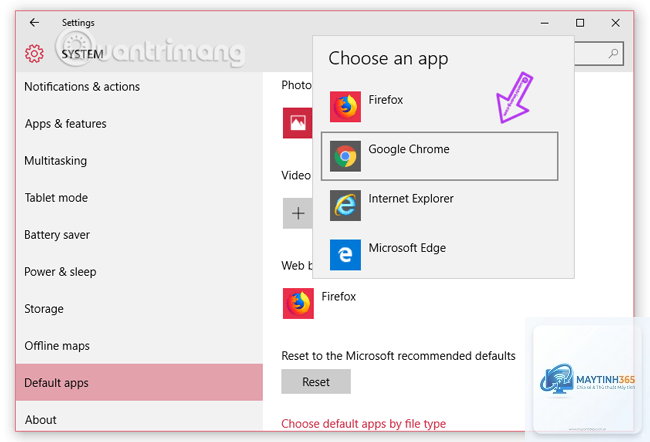
Task: Open Notifications & actions settings
Action: click(x=139, y=87)
